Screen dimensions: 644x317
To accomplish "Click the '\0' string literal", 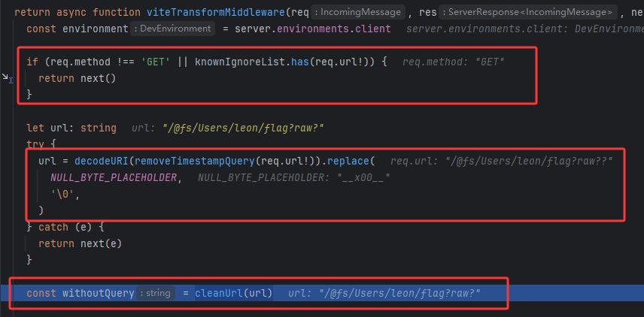I will pyautogui.click(x=64, y=194).
